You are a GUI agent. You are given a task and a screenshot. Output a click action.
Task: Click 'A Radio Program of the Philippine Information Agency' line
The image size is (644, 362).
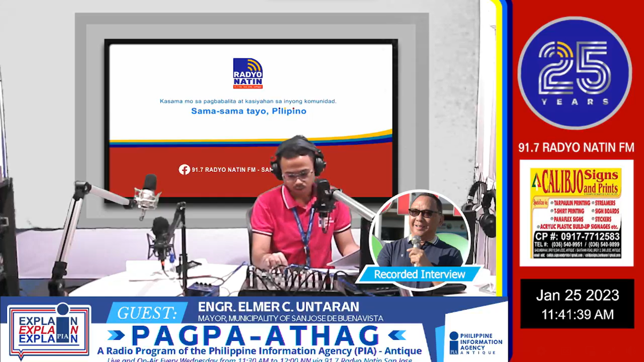coord(260,351)
